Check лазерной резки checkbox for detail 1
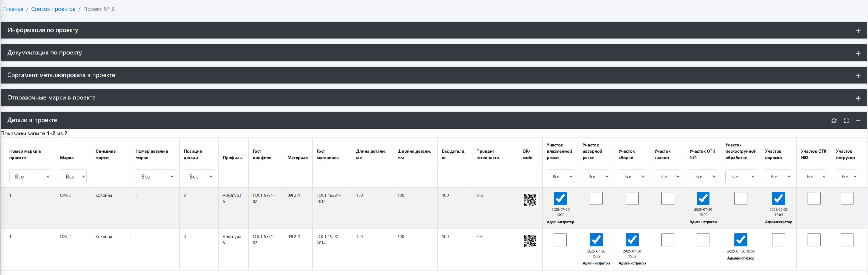This screenshot has width=868, height=275. tap(596, 198)
